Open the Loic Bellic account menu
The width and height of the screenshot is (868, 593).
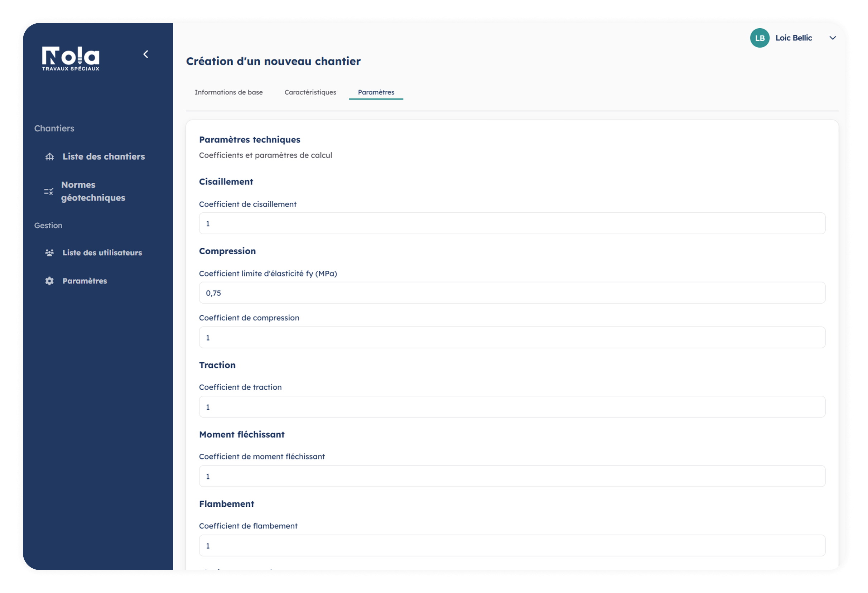click(x=794, y=38)
